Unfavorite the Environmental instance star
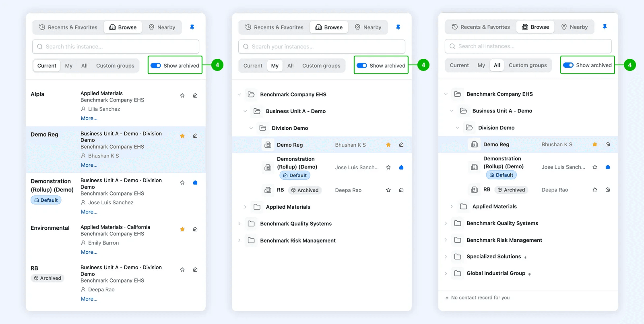644x324 pixels. [182, 229]
